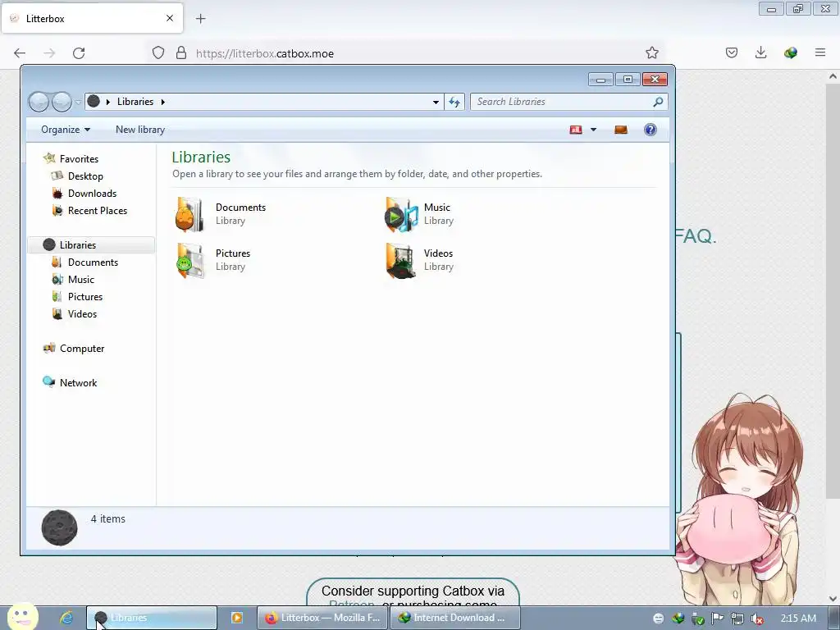Click Libraries taskbar button

[152, 618]
